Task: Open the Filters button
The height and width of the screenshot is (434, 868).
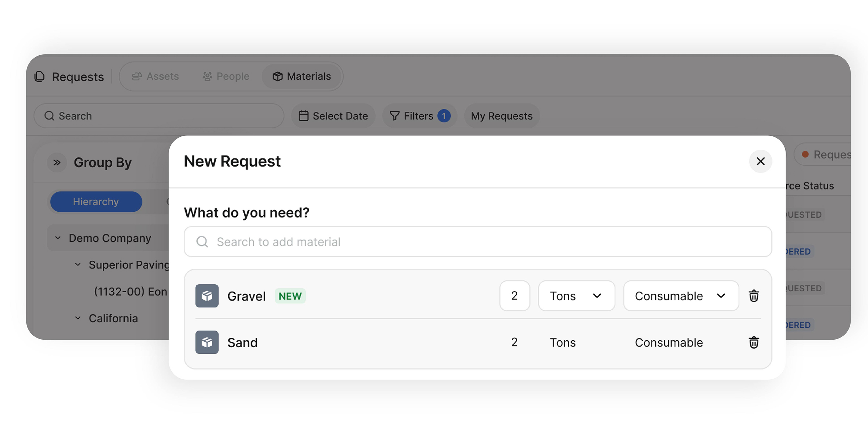Action: (x=420, y=116)
